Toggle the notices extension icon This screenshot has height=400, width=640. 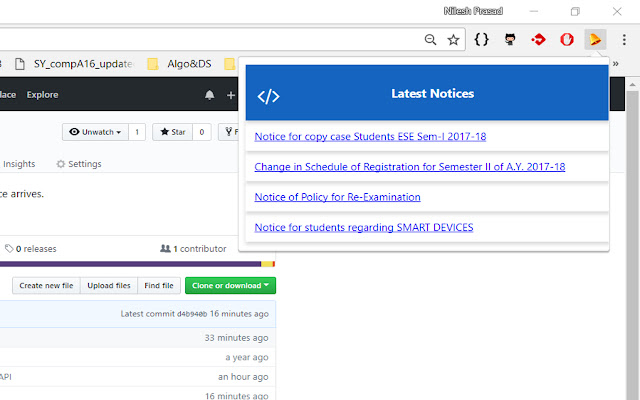pyautogui.click(x=595, y=40)
